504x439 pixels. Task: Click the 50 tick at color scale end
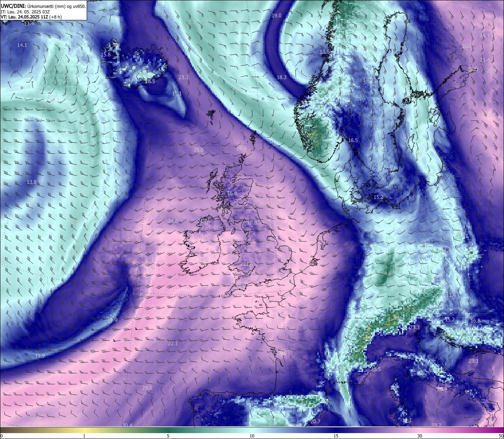(x=500, y=436)
